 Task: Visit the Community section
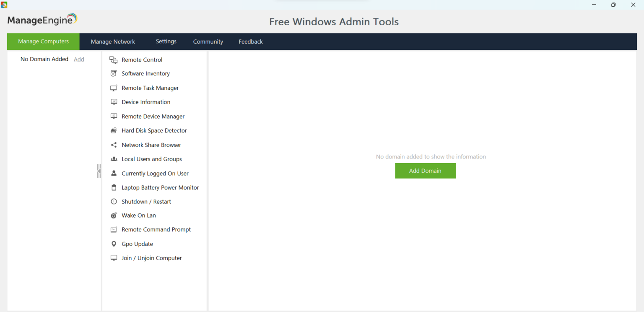pos(208,42)
